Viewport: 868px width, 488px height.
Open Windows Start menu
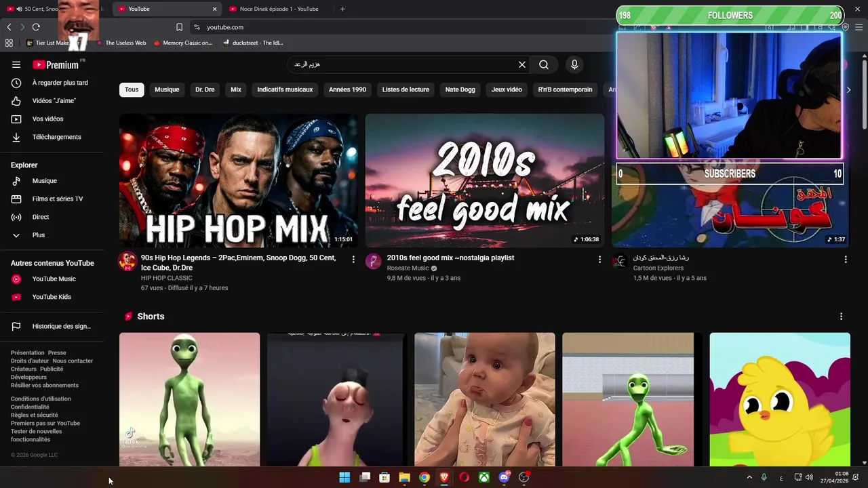[x=344, y=477]
